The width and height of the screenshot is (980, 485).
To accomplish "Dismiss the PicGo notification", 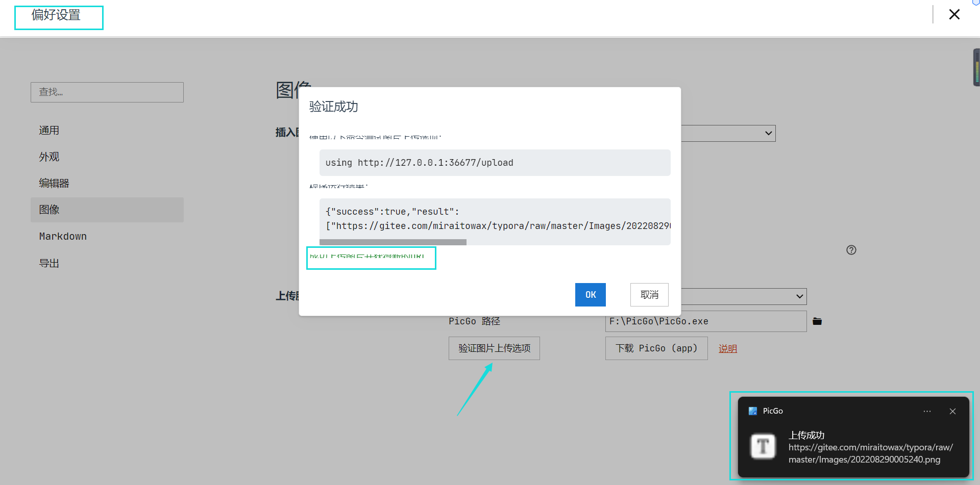I will click(952, 412).
